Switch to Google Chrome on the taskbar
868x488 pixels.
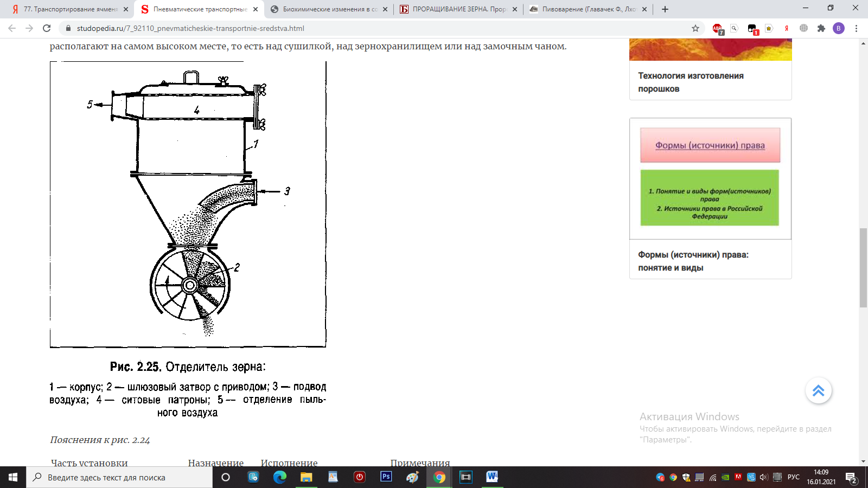click(x=439, y=477)
